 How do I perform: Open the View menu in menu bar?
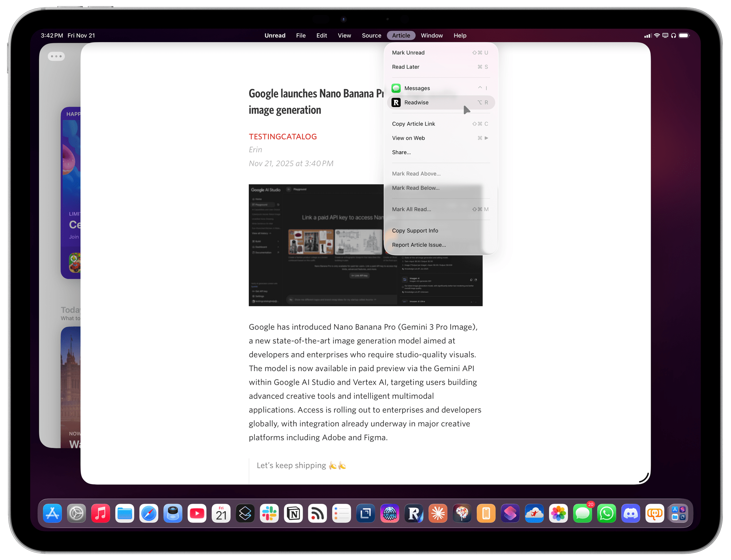[344, 36]
